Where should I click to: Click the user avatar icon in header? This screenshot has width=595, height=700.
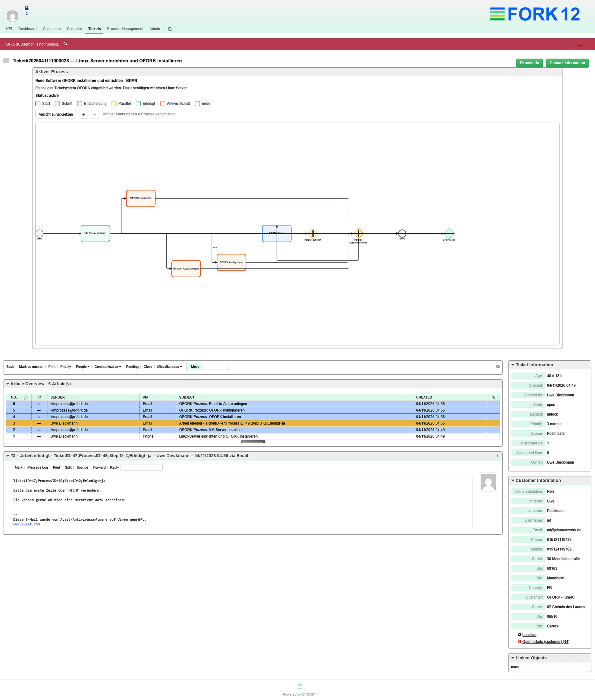pos(12,16)
